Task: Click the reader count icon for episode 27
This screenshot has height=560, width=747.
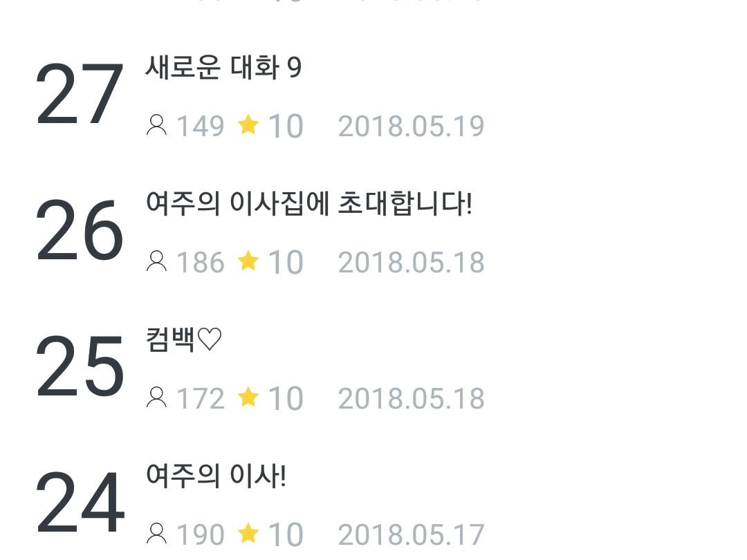Action: coord(157,125)
